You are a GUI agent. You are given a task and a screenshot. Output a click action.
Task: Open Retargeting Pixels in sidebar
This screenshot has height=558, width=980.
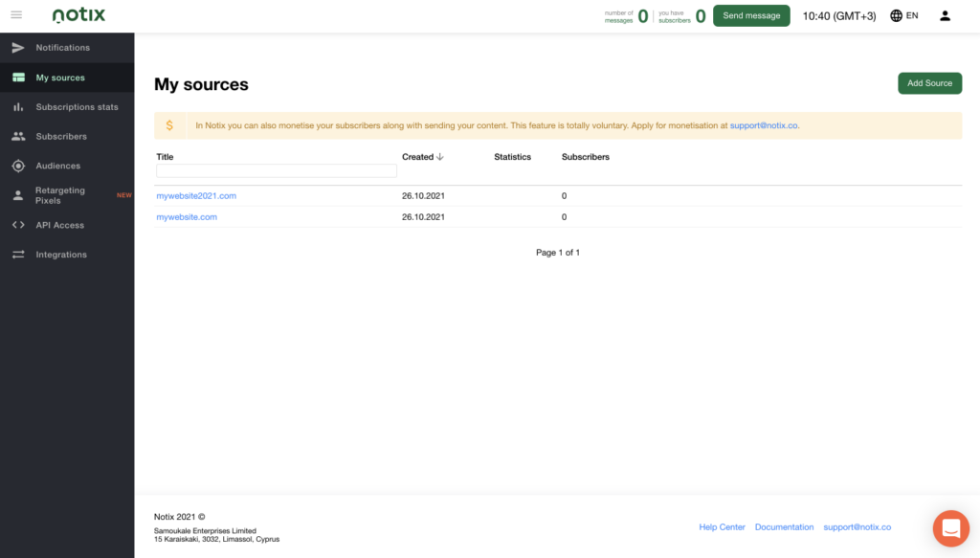coord(60,195)
